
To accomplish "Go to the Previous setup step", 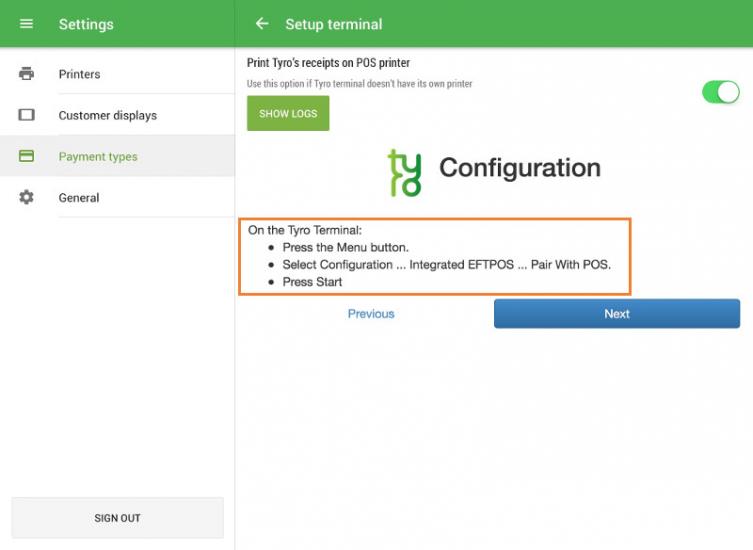I will [371, 314].
